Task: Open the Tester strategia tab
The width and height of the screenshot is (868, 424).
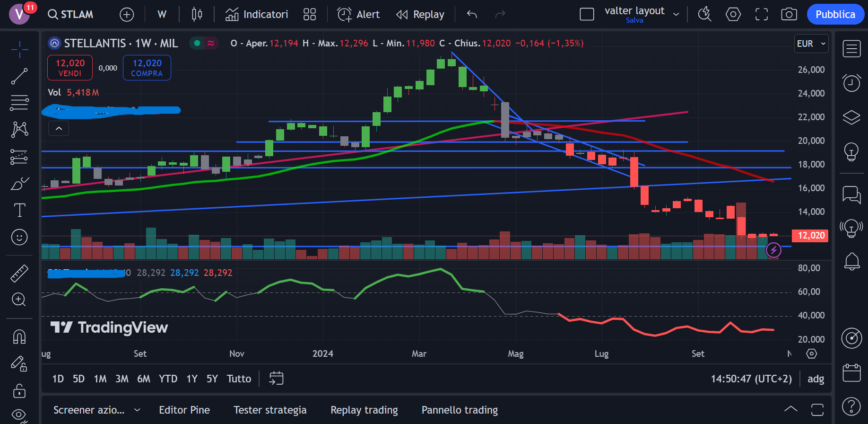Action: 270,410
